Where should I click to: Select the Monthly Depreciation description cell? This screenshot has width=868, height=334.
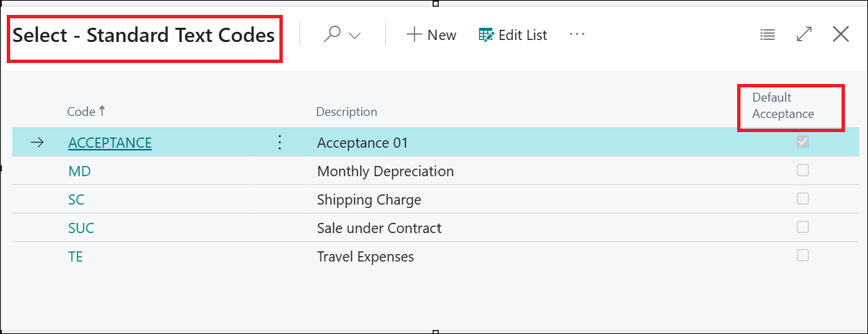(385, 171)
